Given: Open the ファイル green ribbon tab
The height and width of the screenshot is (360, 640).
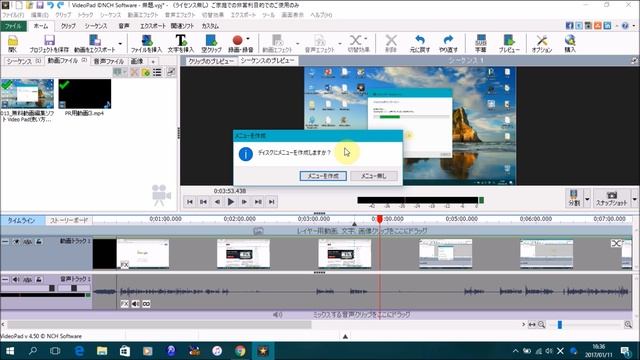Looking at the screenshot, I should [x=13, y=26].
